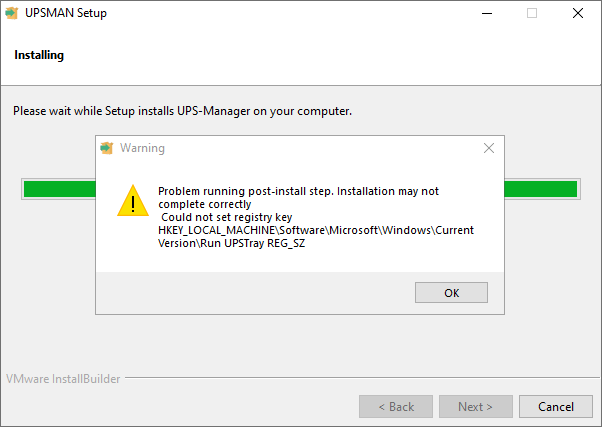602x427 pixels.
Task: Click the UPSMAN Setup title text
Action: click(66, 13)
